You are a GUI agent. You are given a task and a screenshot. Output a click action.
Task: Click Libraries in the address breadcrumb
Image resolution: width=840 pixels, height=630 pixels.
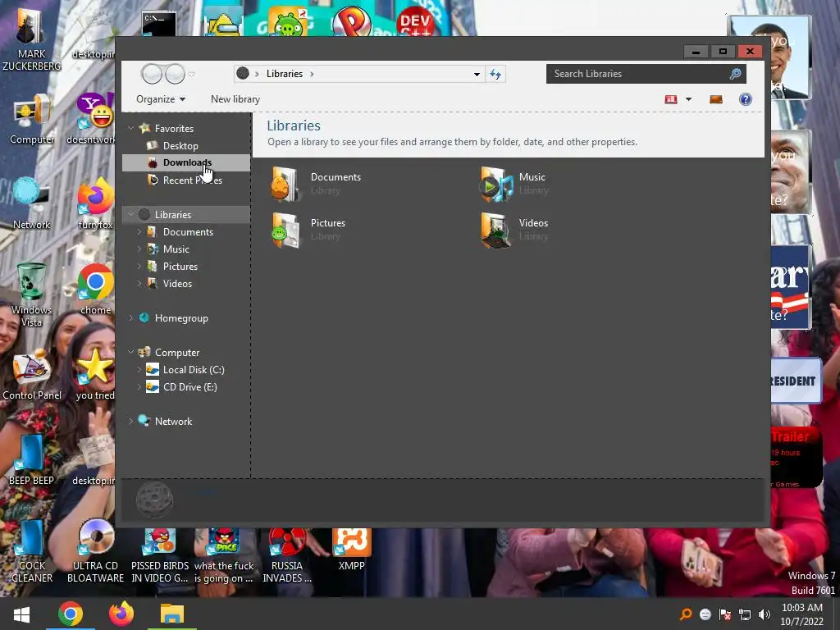[x=285, y=74]
